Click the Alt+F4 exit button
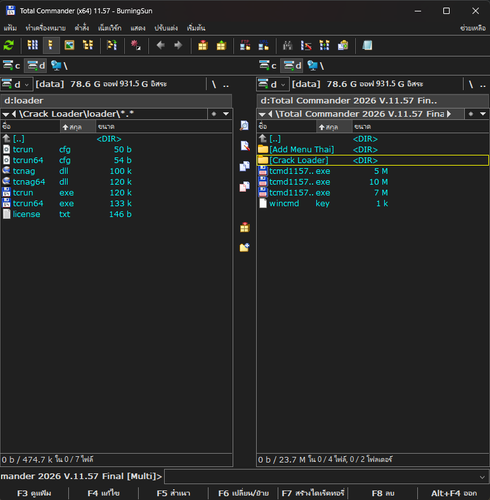Image resolution: width=490 pixels, height=500 pixels. pos(454,493)
